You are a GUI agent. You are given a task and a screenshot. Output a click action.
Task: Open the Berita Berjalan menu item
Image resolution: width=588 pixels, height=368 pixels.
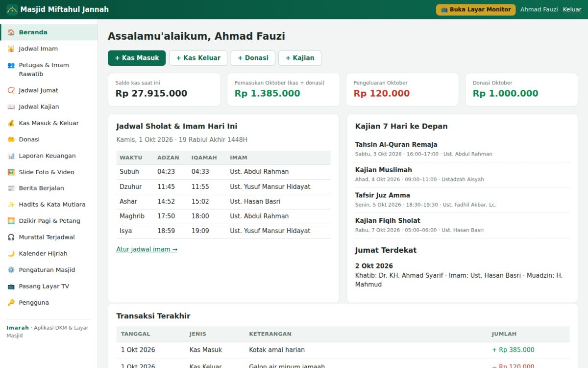[x=49, y=188]
